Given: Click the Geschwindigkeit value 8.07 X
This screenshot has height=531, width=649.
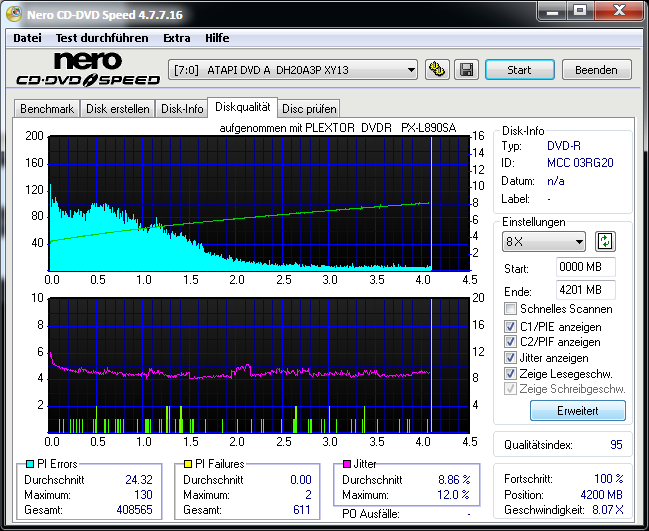Looking at the screenshot, I should click(608, 509).
